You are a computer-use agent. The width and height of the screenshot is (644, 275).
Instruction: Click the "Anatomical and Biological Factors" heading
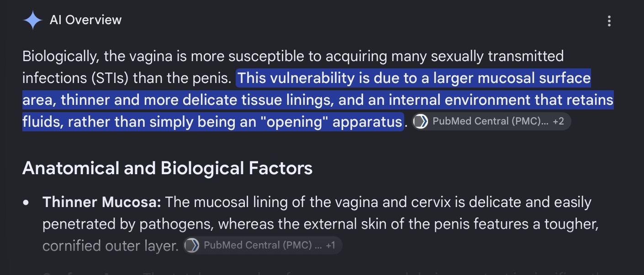coord(167,168)
